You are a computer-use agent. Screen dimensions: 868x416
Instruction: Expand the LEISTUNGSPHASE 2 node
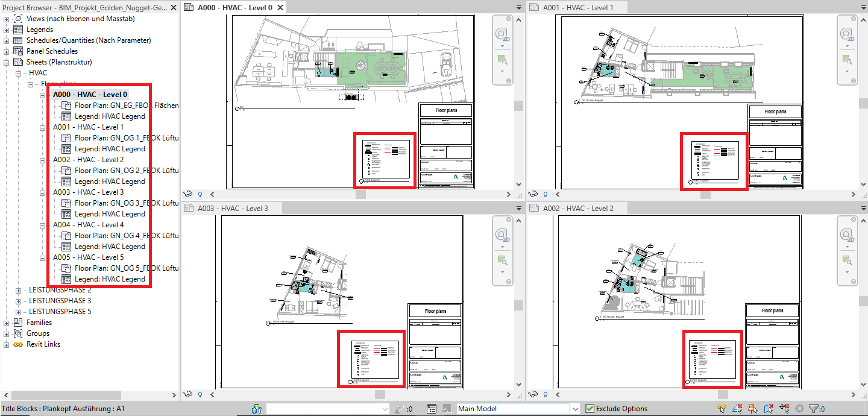click(x=18, y=290)
